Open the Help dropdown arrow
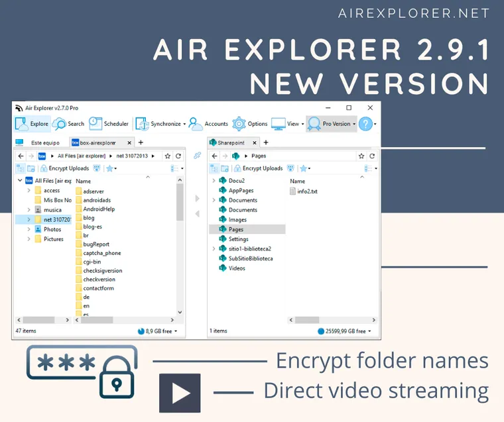Image resolution: width=504 pixels, height=422 pixels. [375, 124]
